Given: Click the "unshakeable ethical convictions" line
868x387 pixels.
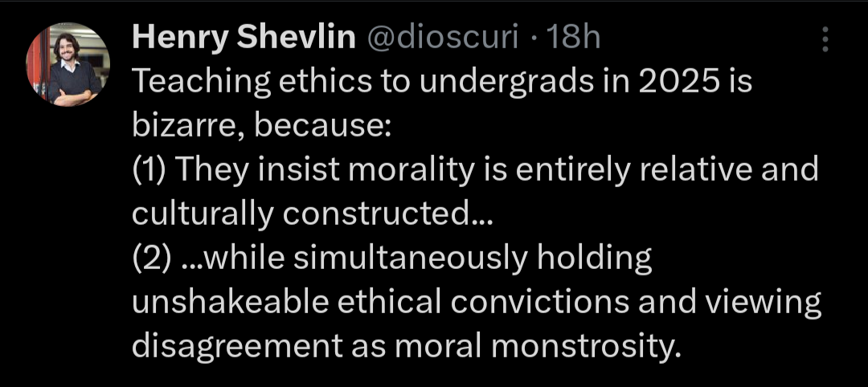Looking at the screenshot, I should tap(476, 302).
